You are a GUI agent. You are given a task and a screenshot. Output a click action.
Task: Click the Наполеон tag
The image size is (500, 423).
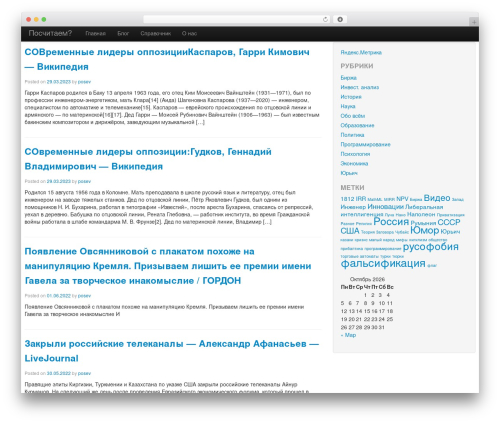(421, 214)
